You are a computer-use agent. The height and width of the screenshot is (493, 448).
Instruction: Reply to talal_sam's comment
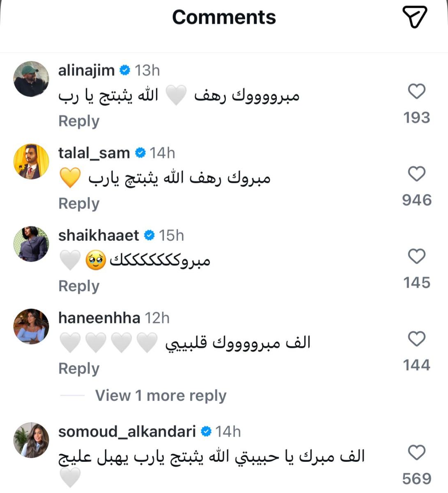79,203
